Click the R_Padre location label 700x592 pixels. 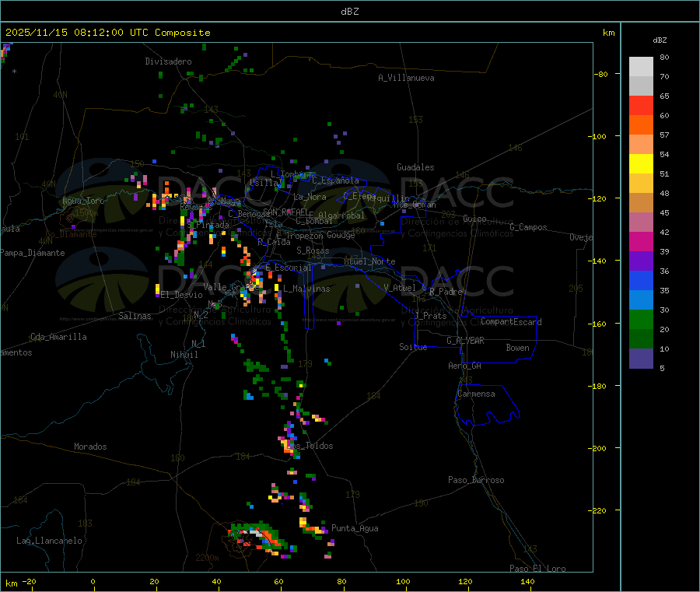click(446, 292)
